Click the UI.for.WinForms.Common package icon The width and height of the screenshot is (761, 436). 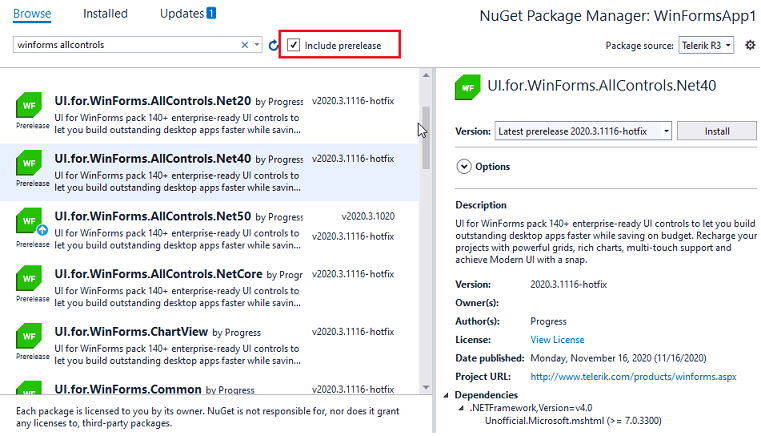29,388
